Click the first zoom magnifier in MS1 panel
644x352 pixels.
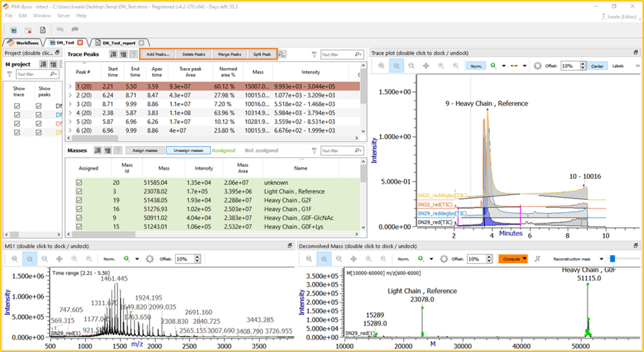[15, 259]
